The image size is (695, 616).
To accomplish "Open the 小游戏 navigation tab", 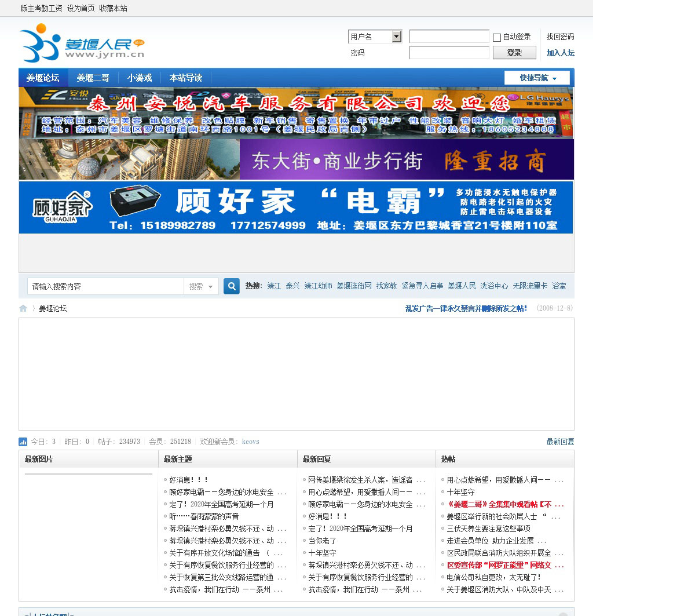I will pos(140,78).
